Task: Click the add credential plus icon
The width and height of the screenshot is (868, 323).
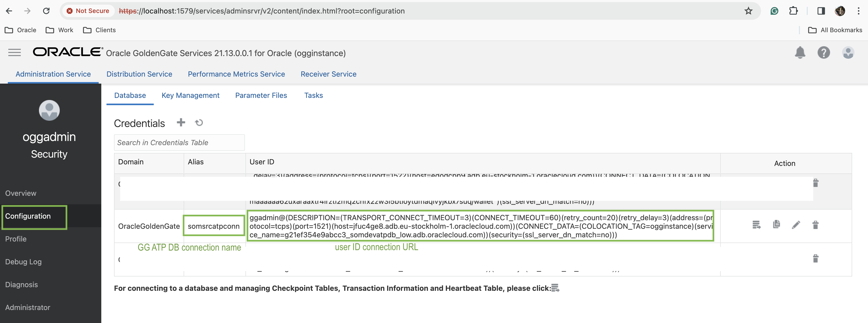Action: pos(181,122)
